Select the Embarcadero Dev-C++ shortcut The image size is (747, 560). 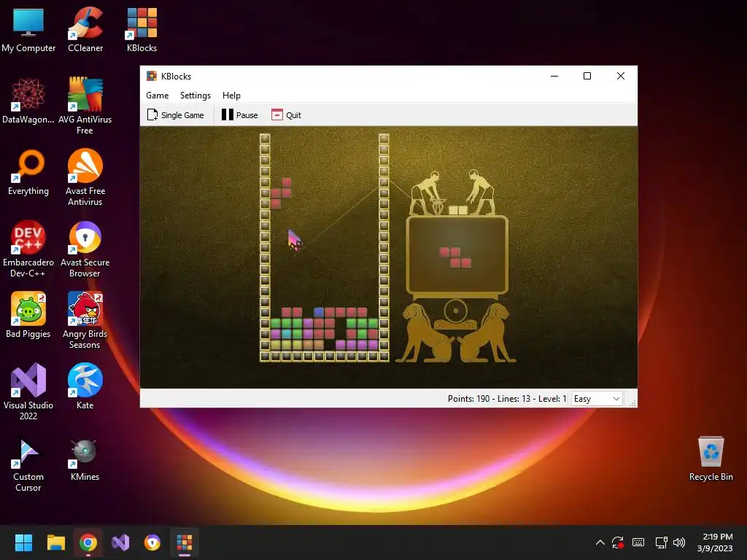point(28,249)
